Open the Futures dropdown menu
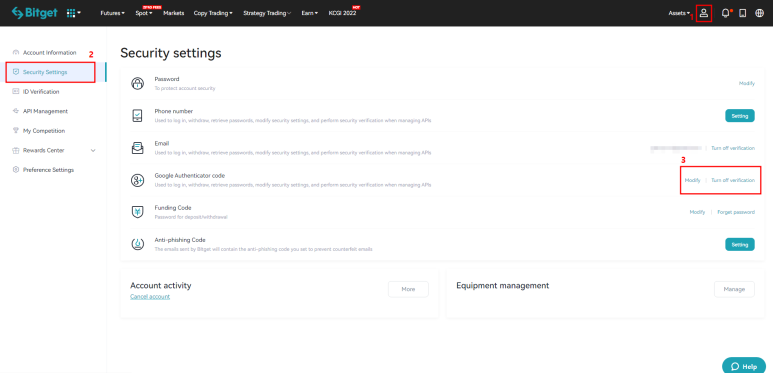This screenshot has height=373, width=773. [x=112, y=13]
